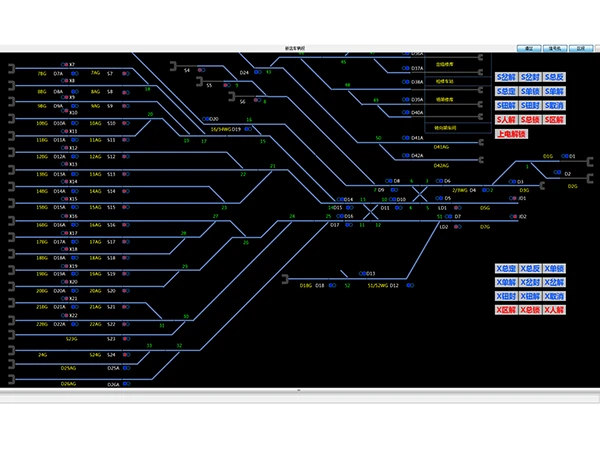Screen dimensions: 600x450
Task: Click first top-right toolbar button
Action: pos(531,47)
